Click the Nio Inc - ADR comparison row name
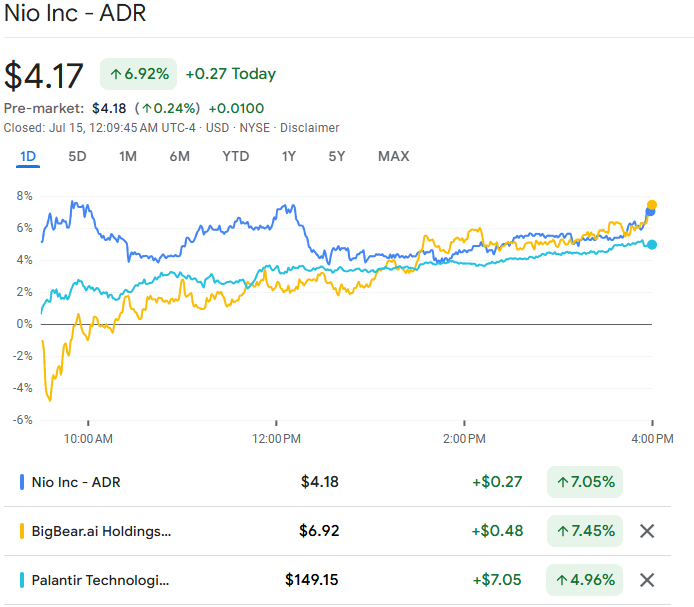The width and height of the screenshot is (694, 607). [76, 482]
